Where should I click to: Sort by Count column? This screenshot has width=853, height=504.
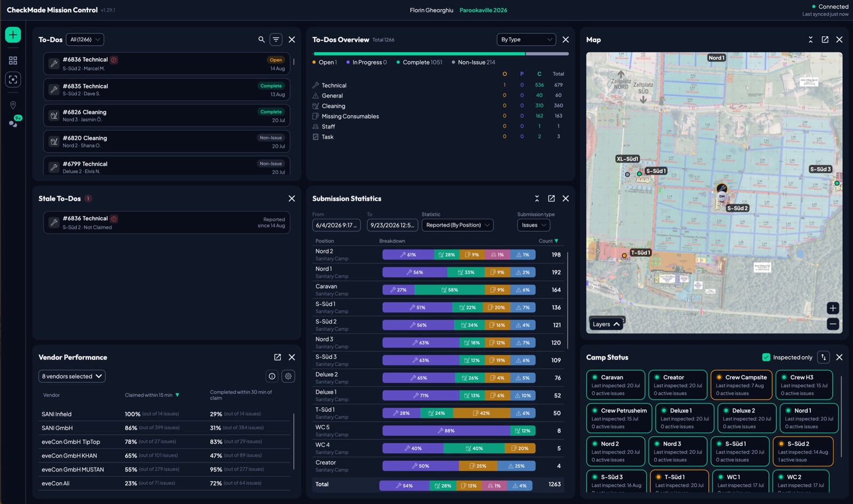pos(549,241)
